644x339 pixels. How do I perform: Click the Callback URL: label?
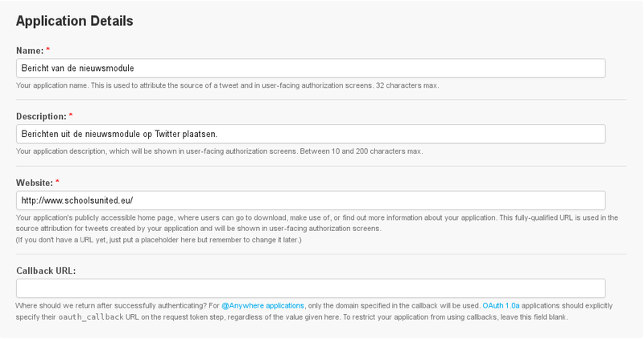coord(46,271)
